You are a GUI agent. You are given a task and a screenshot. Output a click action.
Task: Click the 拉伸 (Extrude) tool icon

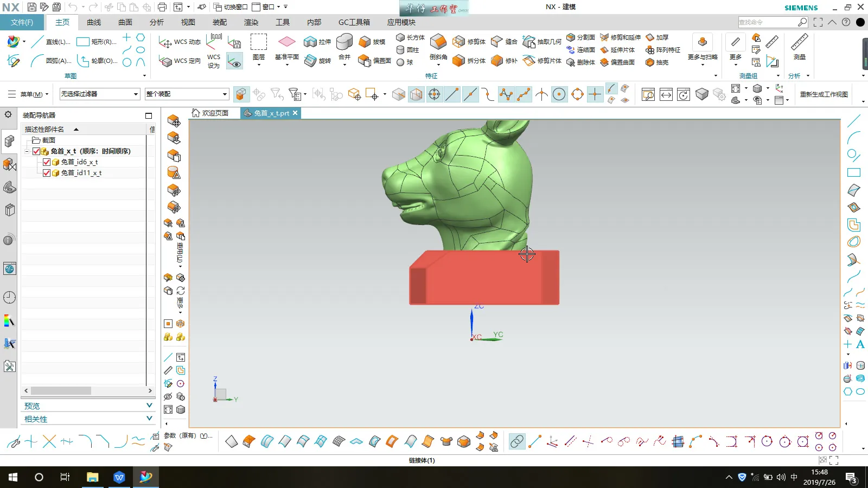click(310, 42)
